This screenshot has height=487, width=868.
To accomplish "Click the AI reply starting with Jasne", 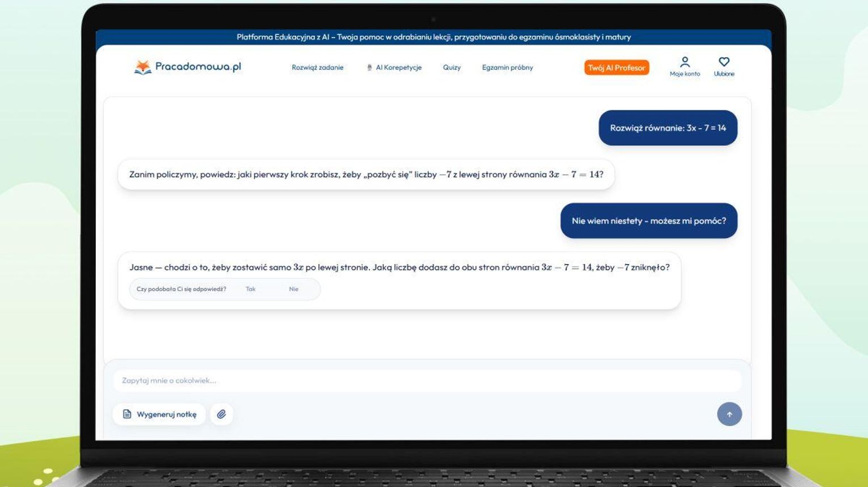I will tap(399, 268).
